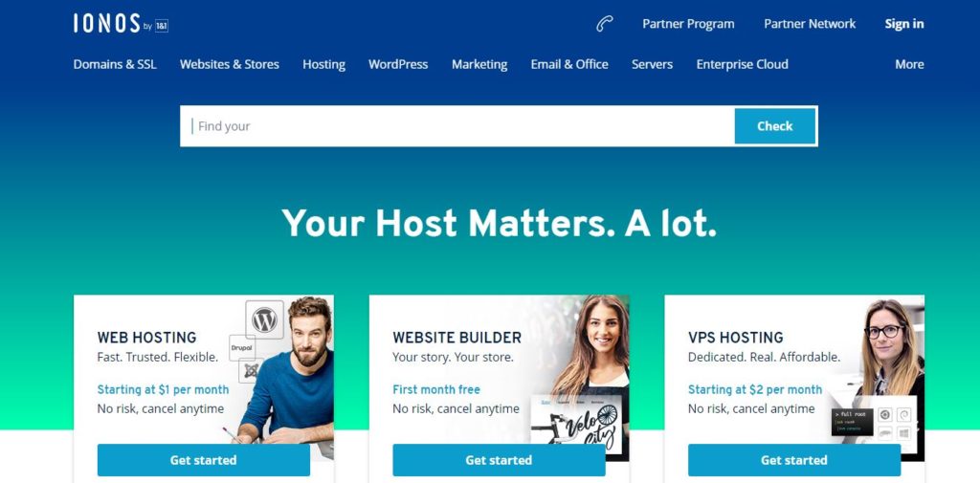The width and height of the screenshot is (980, 483).
Task: Click Get started under VPS Hosting
Action: click(x=794, y=460)
